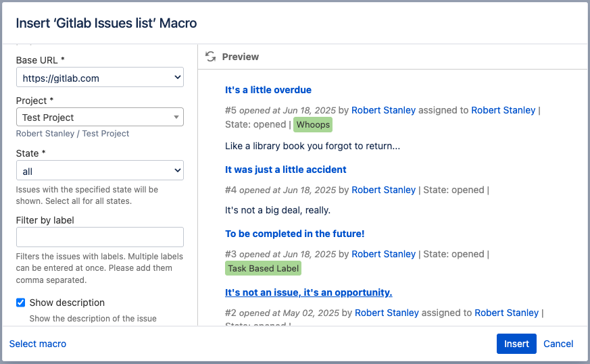This screenshot has height=364, width=590.
Task: Open issue "It's a little overdue"
Action: (268, 90)
